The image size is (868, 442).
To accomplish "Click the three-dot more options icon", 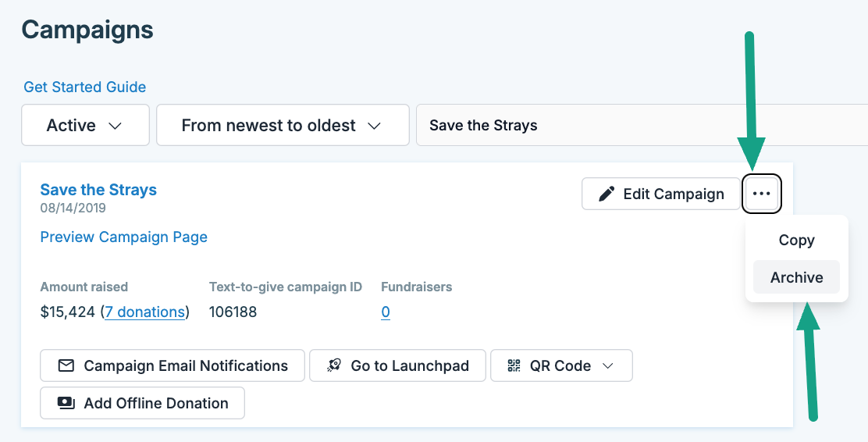I will 762,194.
